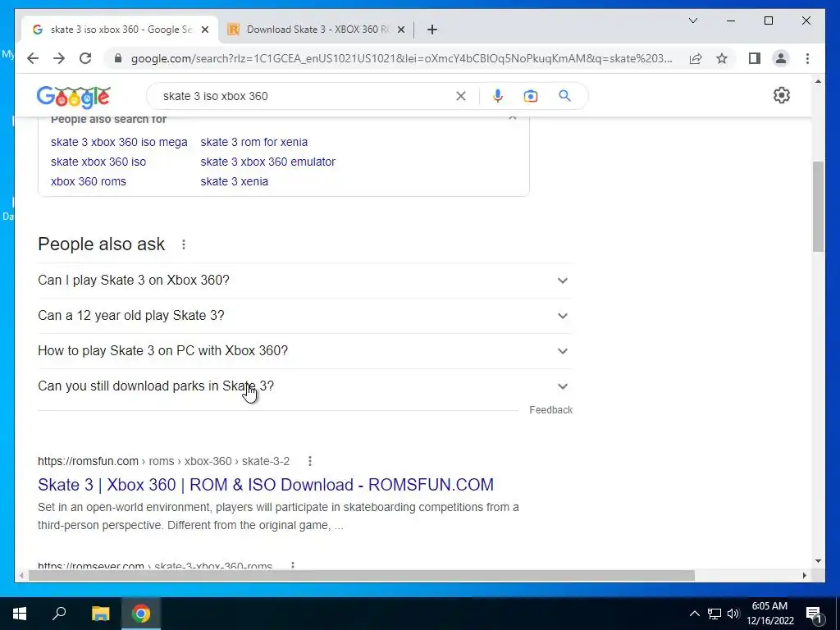840x630 pixels.
Task: View site information via the lock icon
Action: pyautogui.click(x=118, y=58)
